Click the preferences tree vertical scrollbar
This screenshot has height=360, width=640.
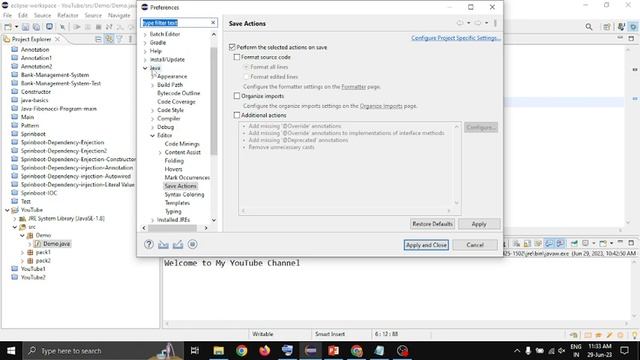pyautogui.click(x=213, y=101)
